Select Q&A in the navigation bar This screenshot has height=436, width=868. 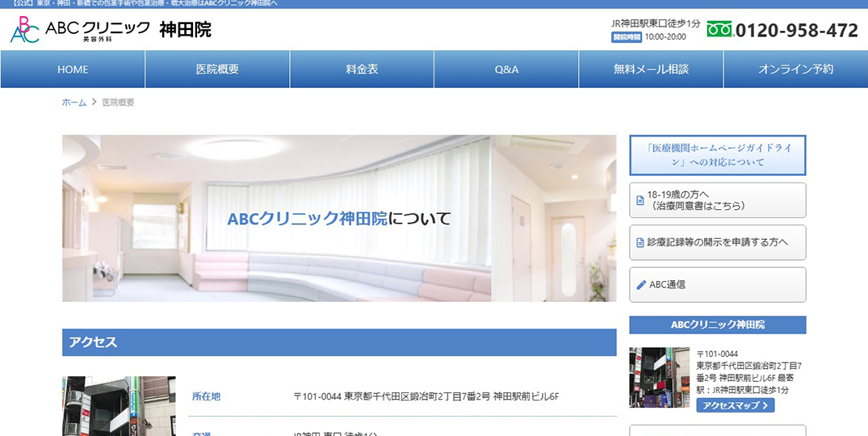point(506,69)
